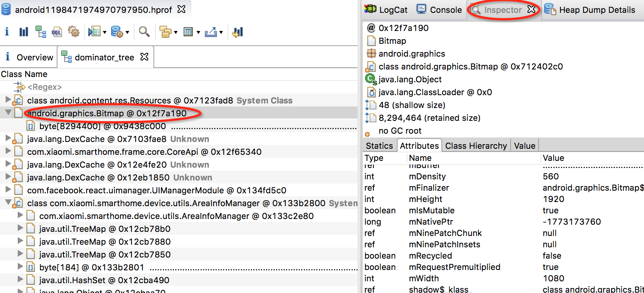Close the dominator_tree tab
The width and height of the screenshot is (644, 293).
click(x=144, y=57)
